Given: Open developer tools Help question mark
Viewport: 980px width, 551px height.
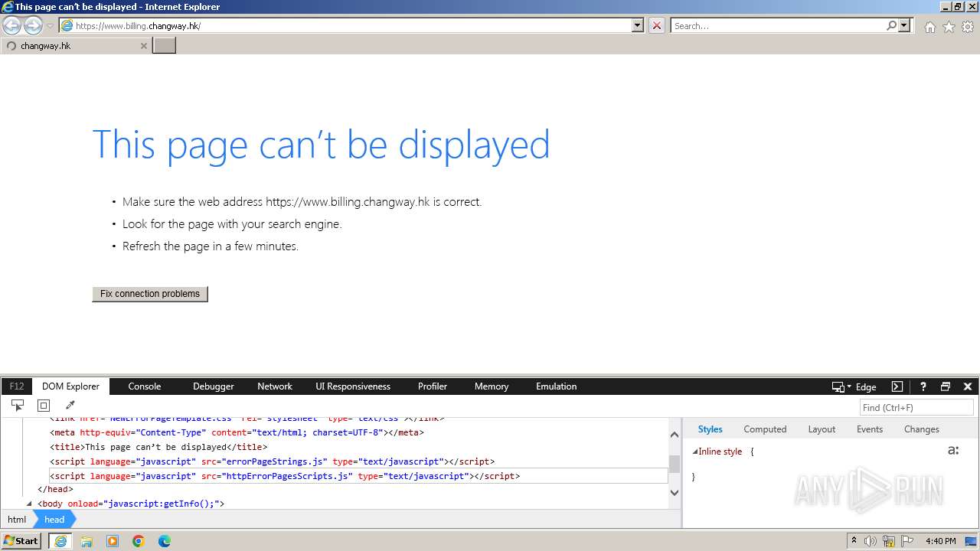Looking at the screenshot, I should pos(923,386).
